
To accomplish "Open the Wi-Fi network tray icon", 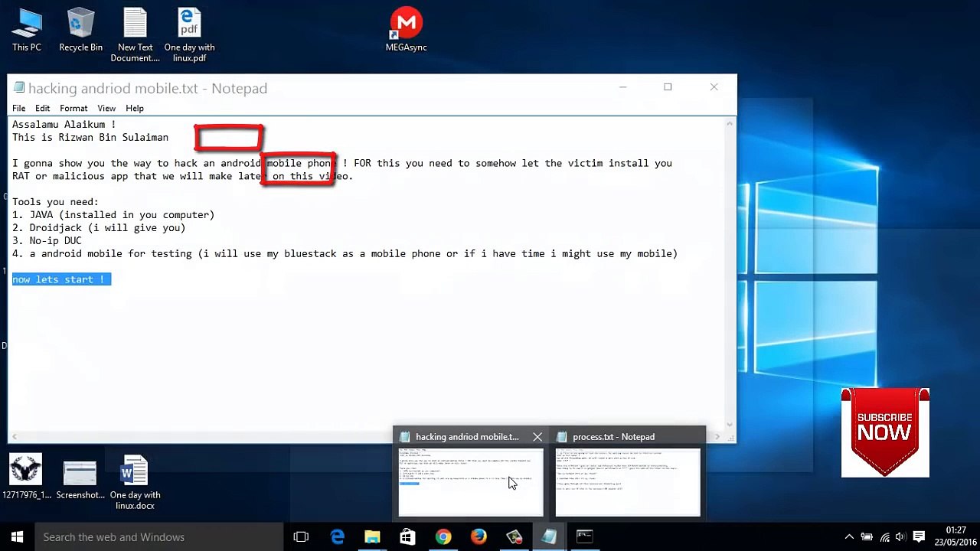I will click(x=884, y=537).
